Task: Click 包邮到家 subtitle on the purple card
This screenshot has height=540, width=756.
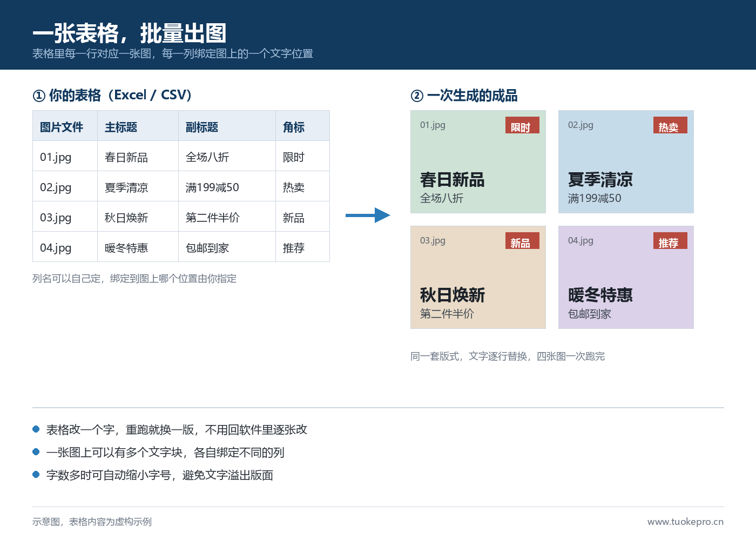Action: pyautogui.click(x=590, y=314)
